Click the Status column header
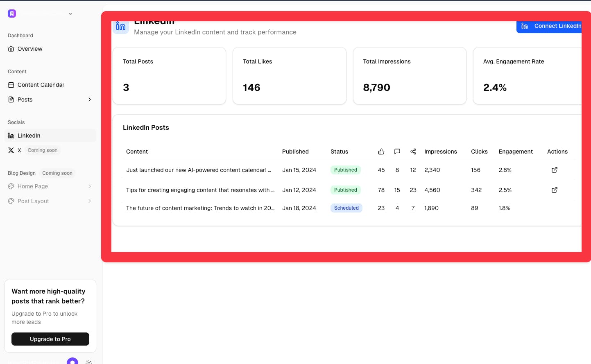 (339, 151)
